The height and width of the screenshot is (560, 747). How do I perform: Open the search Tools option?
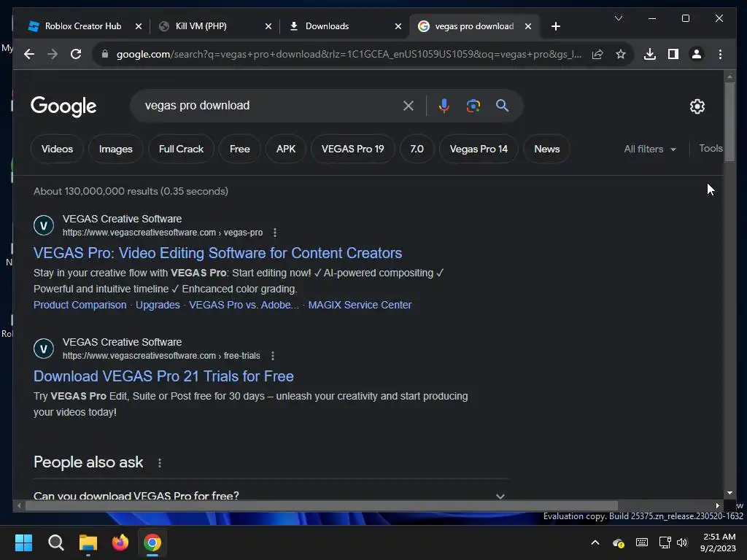[x=711, y=149]
